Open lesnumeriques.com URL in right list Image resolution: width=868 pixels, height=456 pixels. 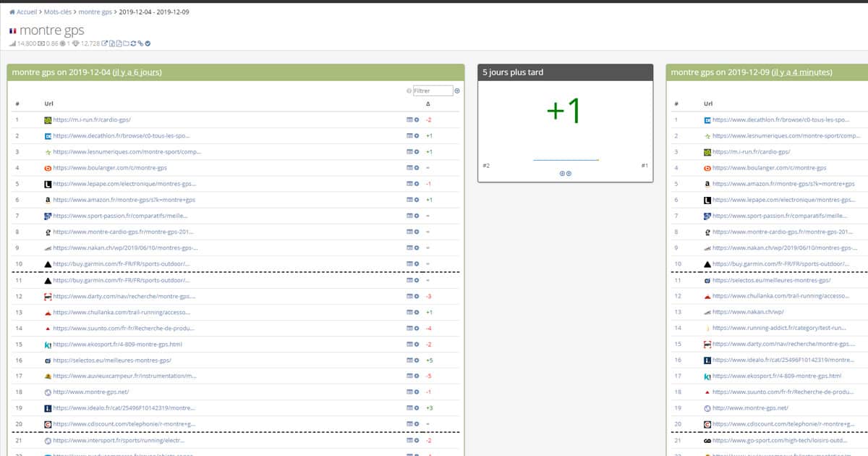pyautogui.click(x=786, y=135)
